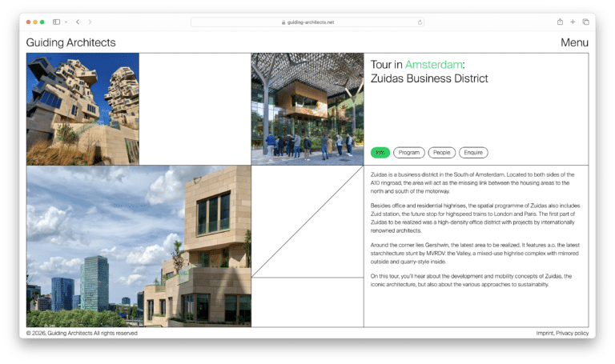Click the Guiding Architects logo text
Image resolution: width=615 pixels, height=364 pixels.
(x=70, y=42)
